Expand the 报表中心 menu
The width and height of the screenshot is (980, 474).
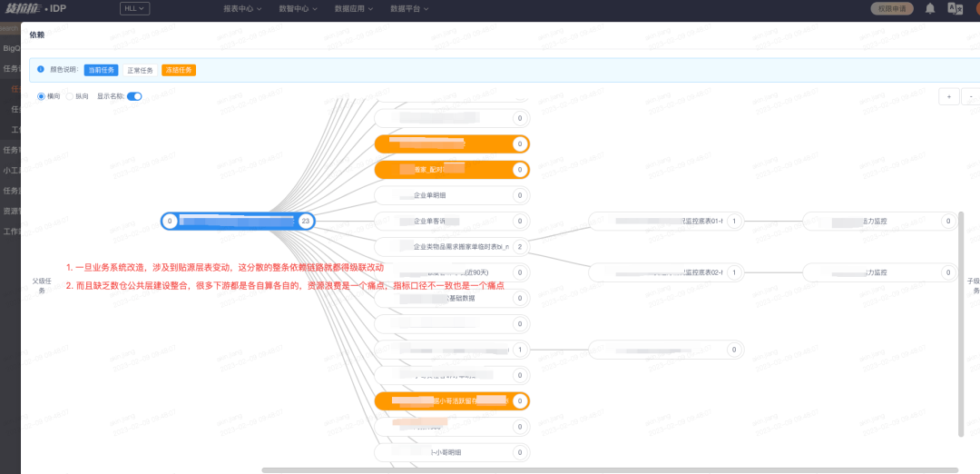242,8
